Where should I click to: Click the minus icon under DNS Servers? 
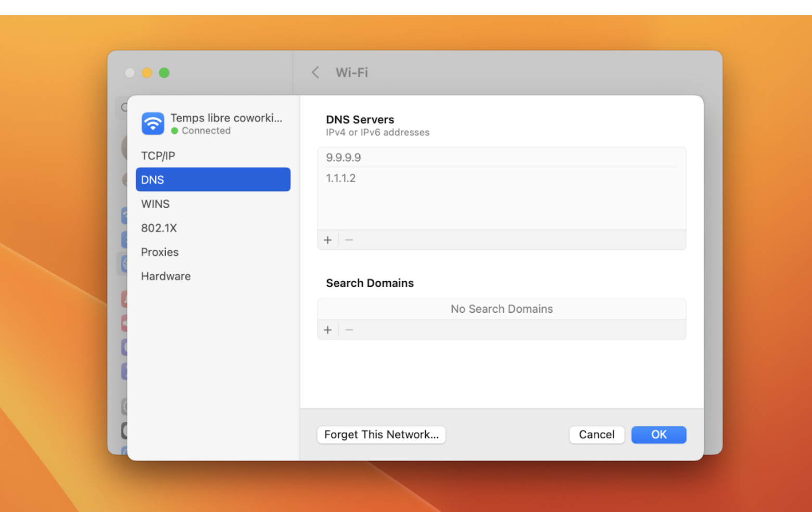(x=349, y=240)
